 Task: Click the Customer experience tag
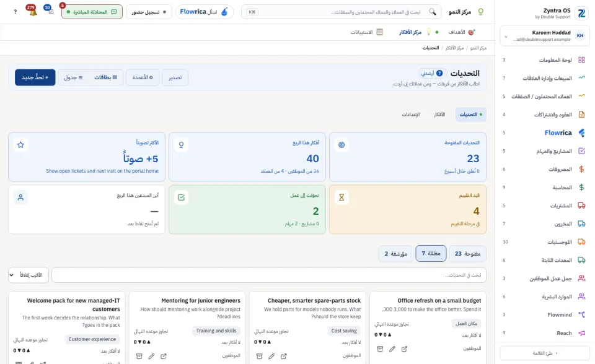(92, 339)
